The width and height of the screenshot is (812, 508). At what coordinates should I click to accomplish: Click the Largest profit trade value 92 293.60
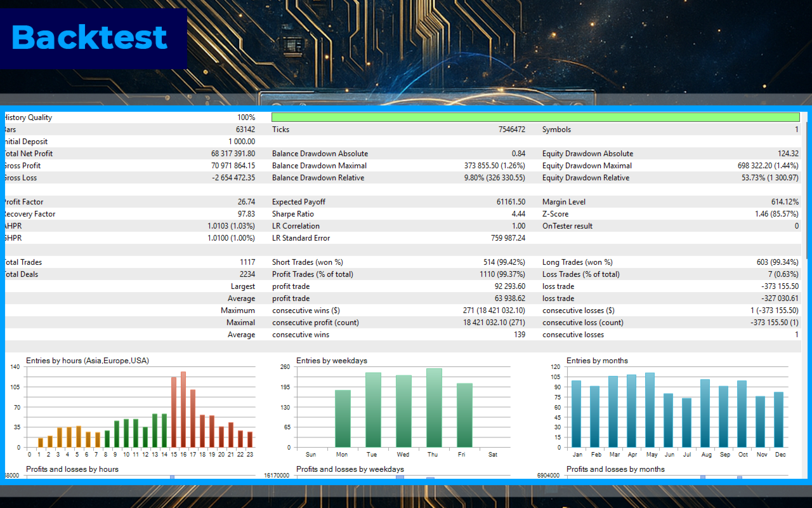point(505,286)
